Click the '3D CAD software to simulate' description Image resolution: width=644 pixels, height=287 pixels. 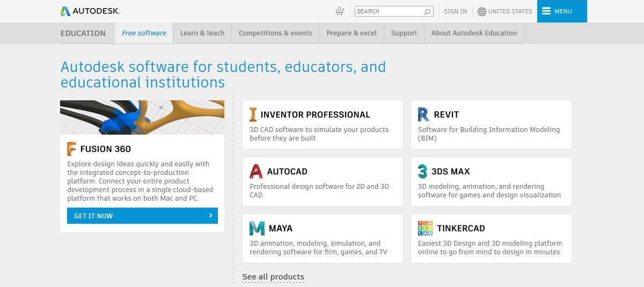tap(319, 134)
